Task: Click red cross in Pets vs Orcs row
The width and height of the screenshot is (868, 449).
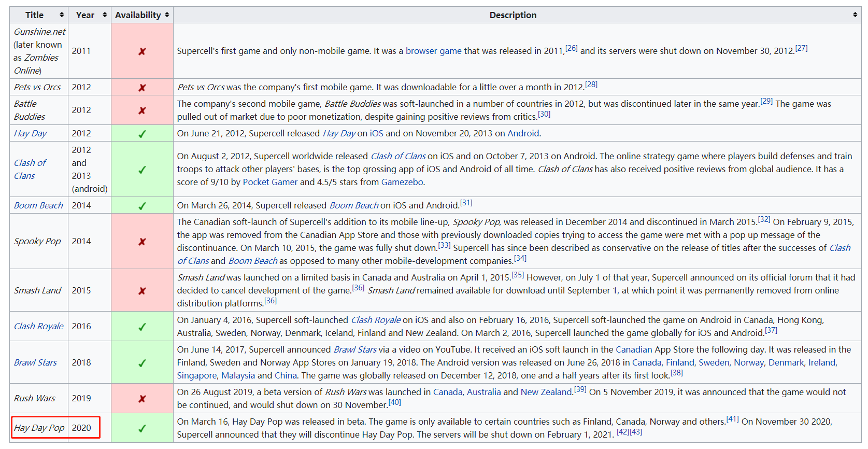Action: click(142, 88)
